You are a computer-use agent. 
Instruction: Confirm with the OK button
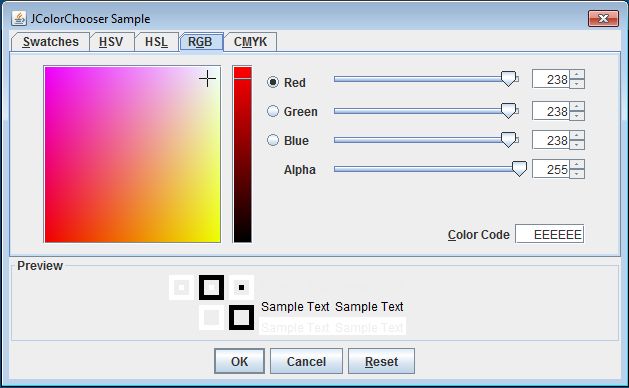pos(239,361)
